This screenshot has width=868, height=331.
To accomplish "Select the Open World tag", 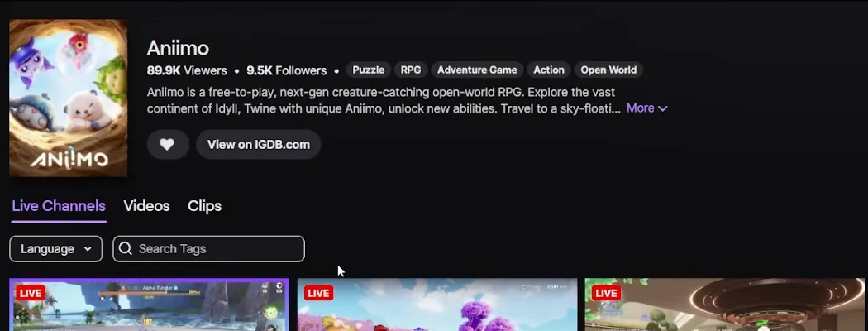I will (x=608, y=70).
